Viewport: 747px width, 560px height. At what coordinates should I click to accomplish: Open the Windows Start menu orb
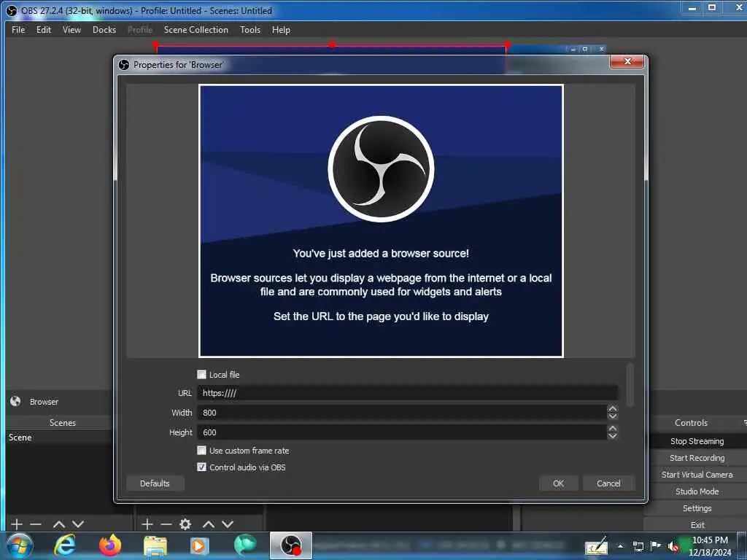pyautogui.click(x=20, y=545)
